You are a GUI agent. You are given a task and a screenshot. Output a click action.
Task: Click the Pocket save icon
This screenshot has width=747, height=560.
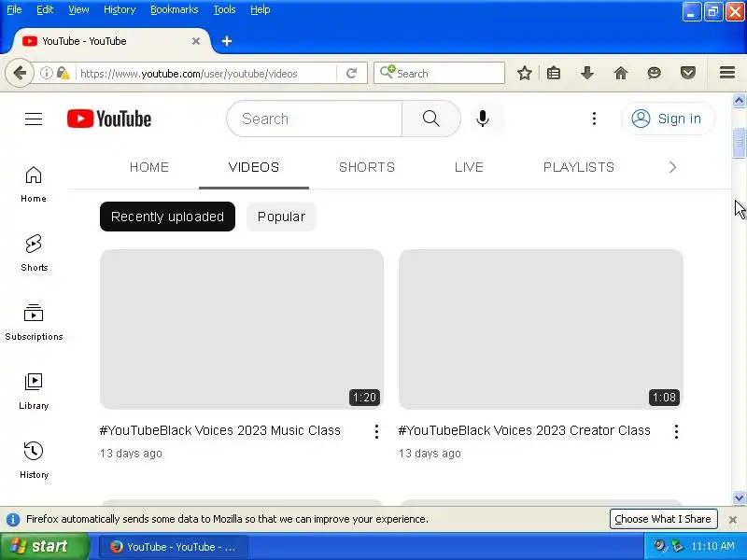[688, 74]
